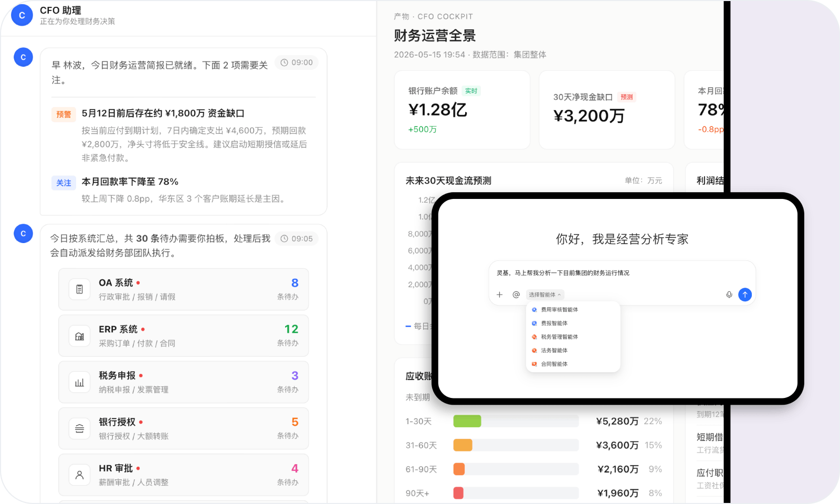Click the 8 pending count on OA 系统
This screenshot has height=504, width=840.
tap(295, 283)
